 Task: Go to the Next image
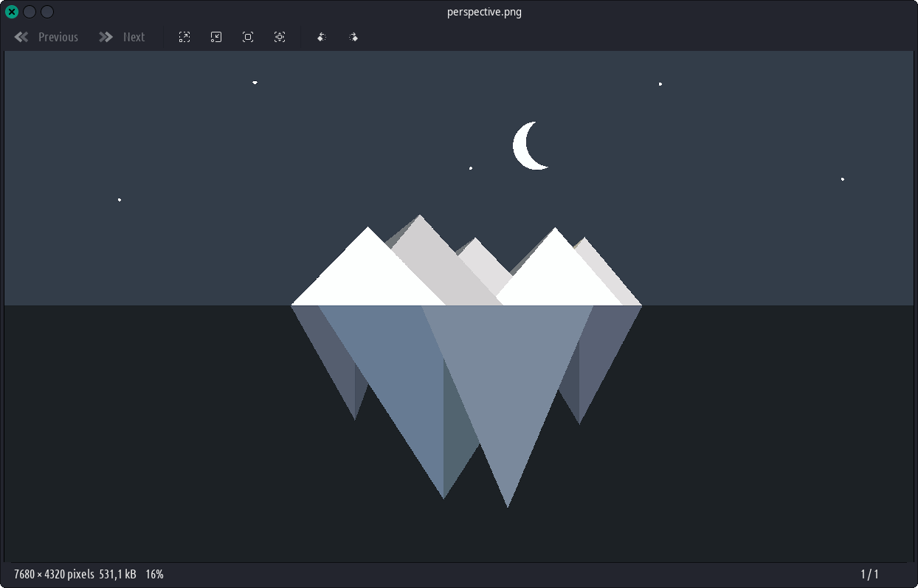[x=122, y=37]
